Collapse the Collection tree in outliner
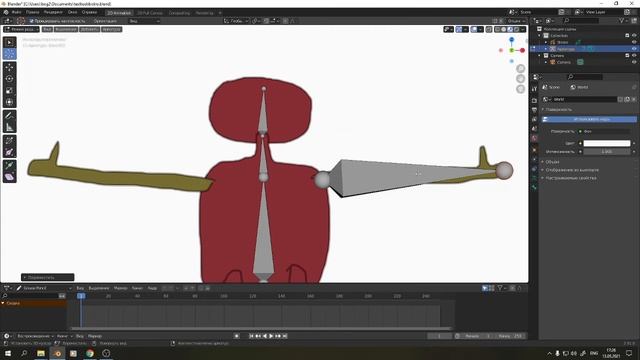Viewport: 640px width, 360px height. [x=540, y=36]
